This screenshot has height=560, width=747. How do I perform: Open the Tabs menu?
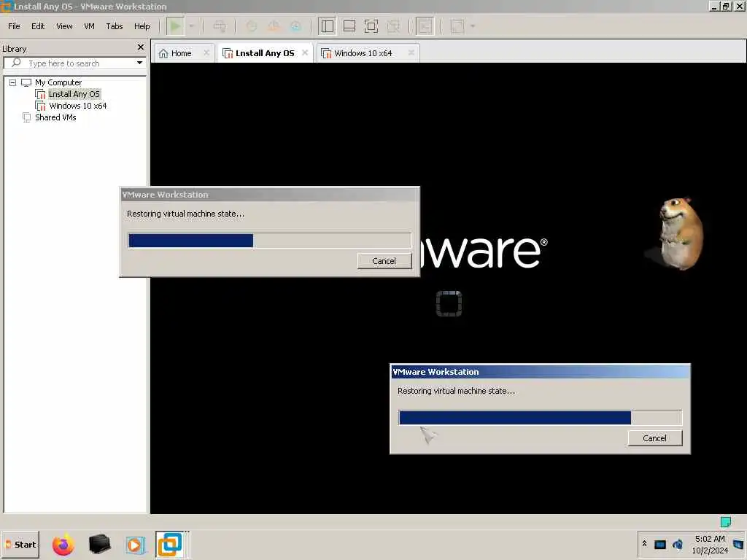click(115, 26)
